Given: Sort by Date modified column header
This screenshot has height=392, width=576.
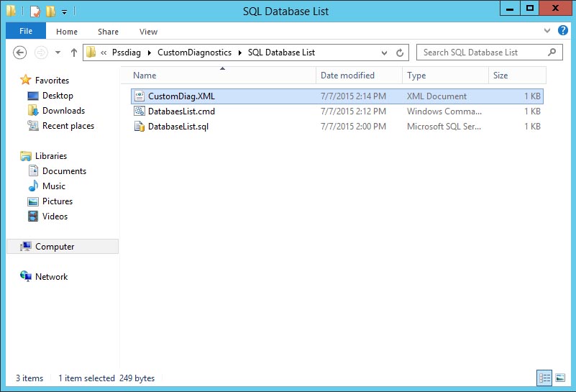Looking at the screenshot, I should [x=359, y=76].
